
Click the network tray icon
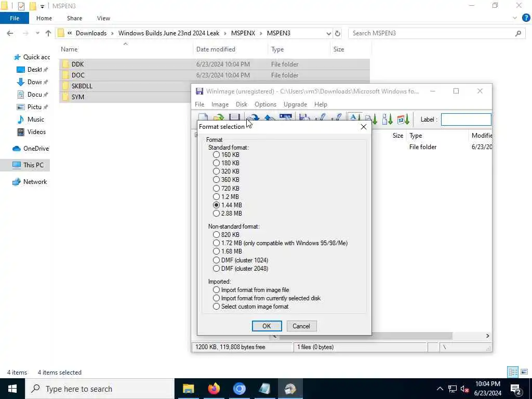point(453,389)
